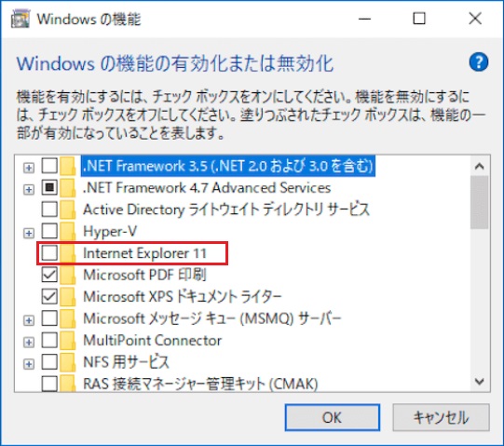504x446 pixels.
Task: Click the folder icon beside MultiPoint Connector
Action: pyautogui.click(x=67, y=340)
